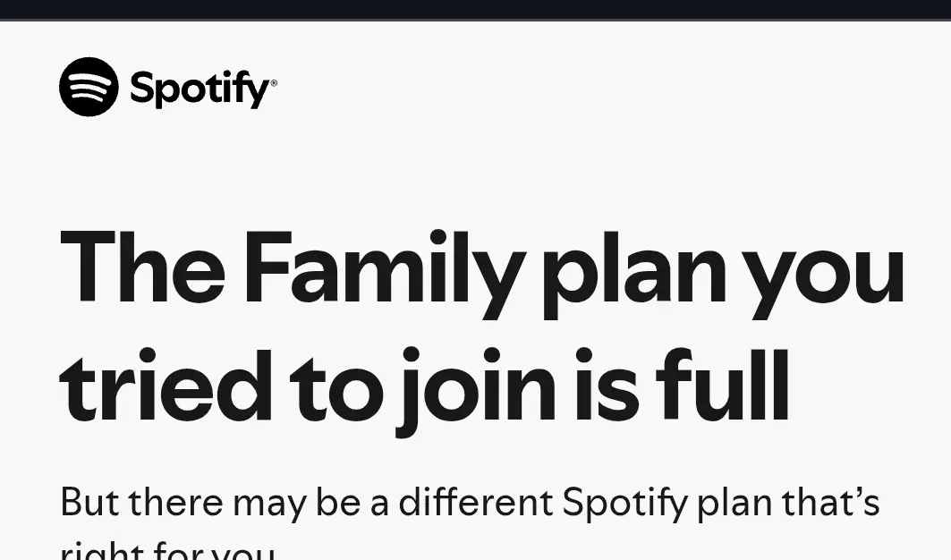
Task: Click the registered trademark symbol beside Spotify
Action: point(274,83)
